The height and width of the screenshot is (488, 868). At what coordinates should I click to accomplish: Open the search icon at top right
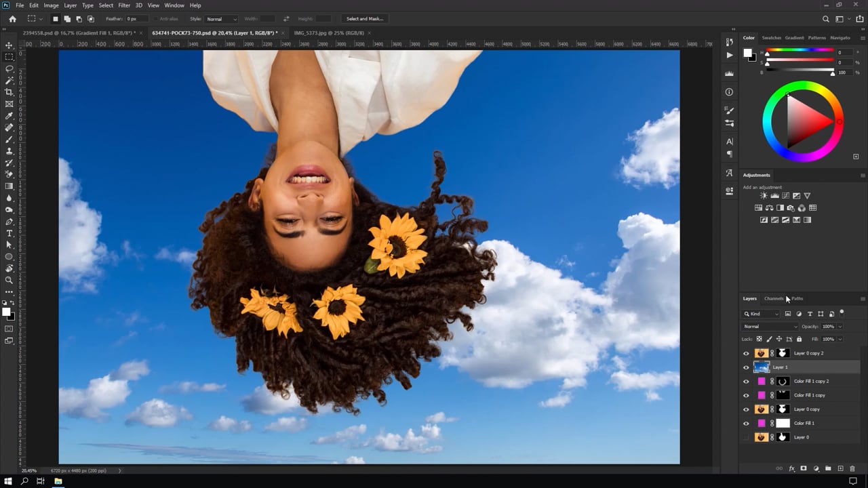coord(825,19)
